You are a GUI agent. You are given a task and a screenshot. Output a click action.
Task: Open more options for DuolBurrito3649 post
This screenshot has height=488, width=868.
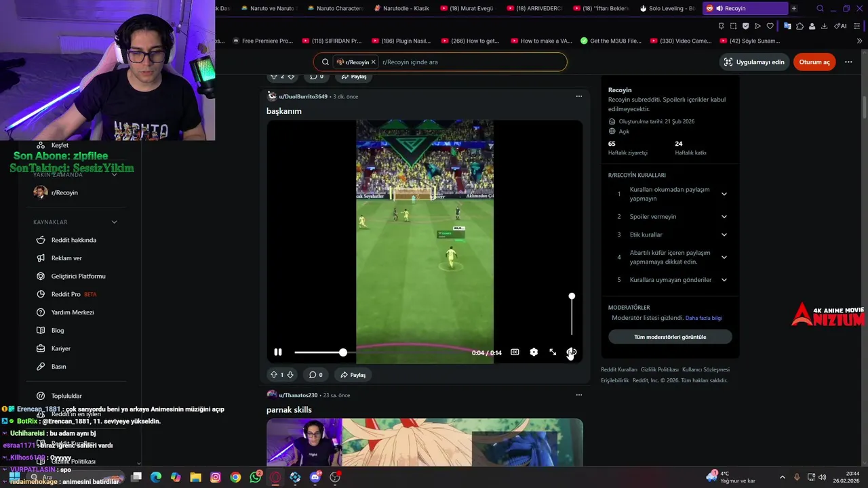click(x=578, y=96)
